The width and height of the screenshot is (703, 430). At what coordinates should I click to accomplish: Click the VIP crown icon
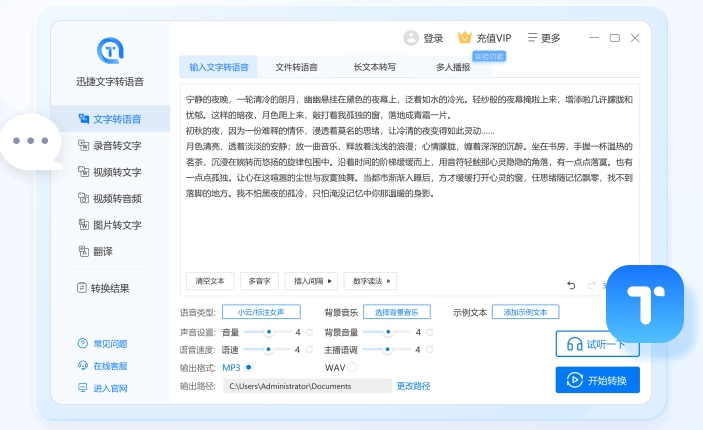464,38
